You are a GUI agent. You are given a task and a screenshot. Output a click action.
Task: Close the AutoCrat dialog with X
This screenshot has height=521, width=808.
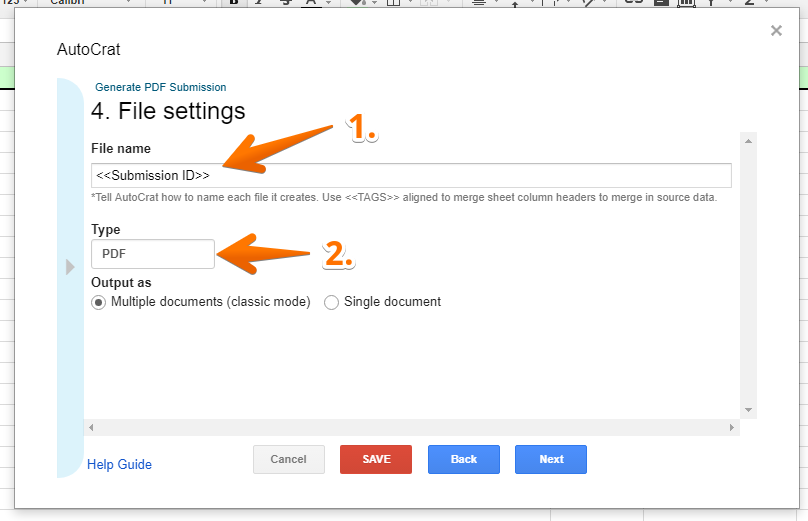pyautogui.click(x=776, y=31)
